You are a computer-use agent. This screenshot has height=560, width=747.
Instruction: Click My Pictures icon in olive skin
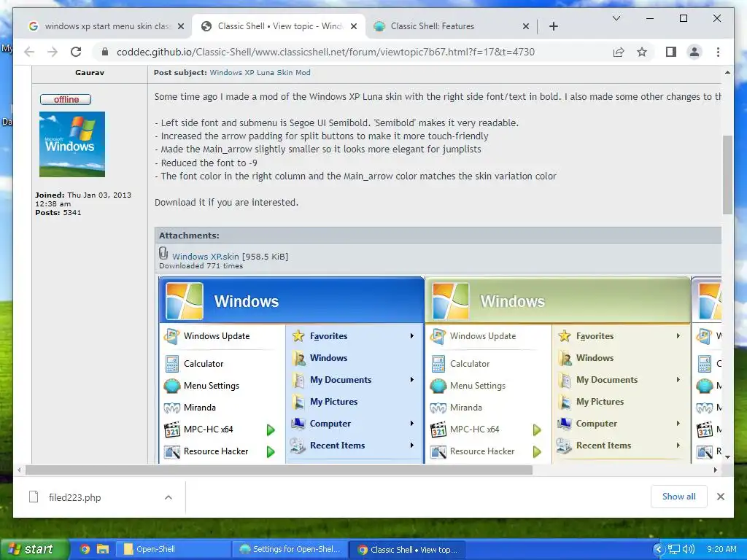point(565,402)
